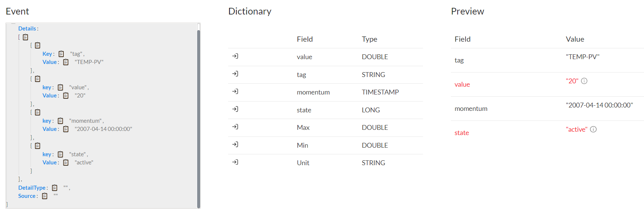Click the red state field in Preview
Image resolution: width=644 pixels, height=215 pixels.
pyautogui.click(x=462, y=133)
